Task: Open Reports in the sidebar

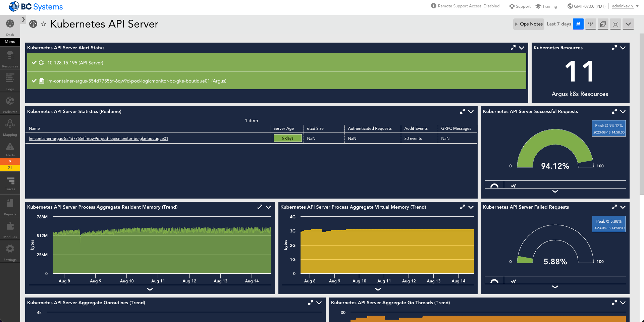Action: pyautogui.click(x=10, y=206)
